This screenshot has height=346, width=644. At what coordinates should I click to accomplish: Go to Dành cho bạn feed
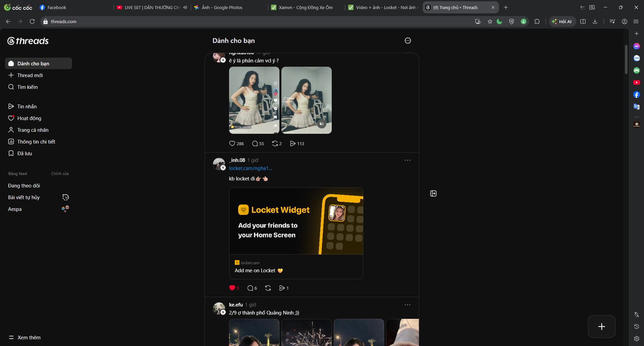pyautogui.click(x=39, y=63)
